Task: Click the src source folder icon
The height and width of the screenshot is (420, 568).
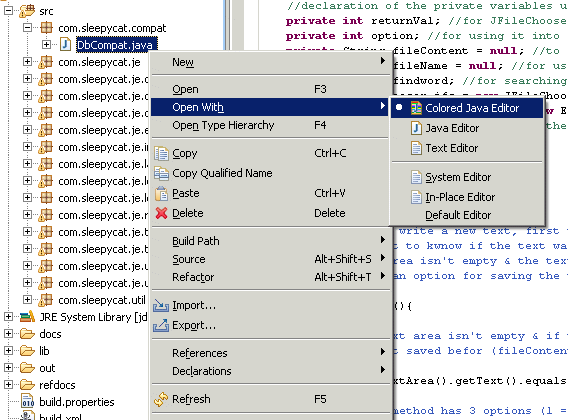Action: pyautogui.click(x=26, y=11)
